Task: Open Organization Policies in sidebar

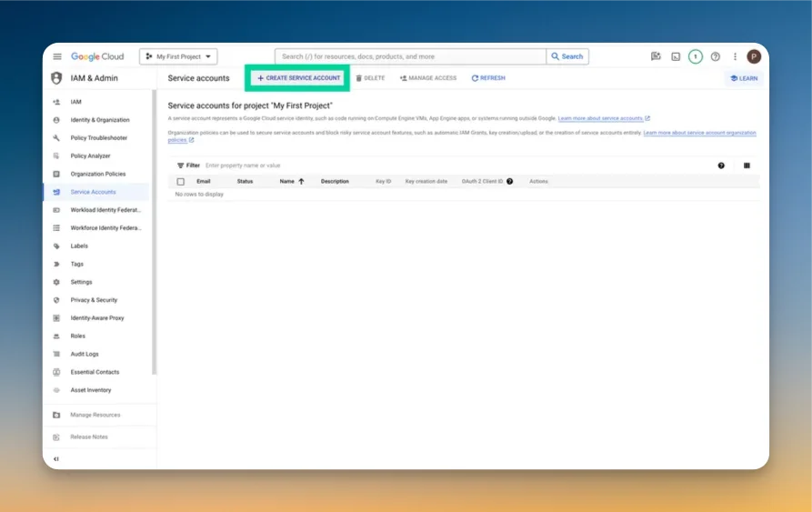Action: tap(95, 174)
